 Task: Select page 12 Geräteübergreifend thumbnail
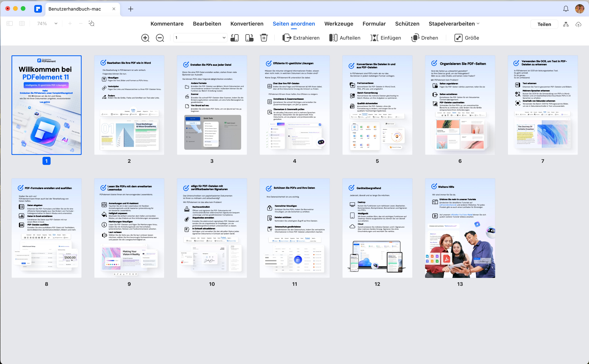377,228
